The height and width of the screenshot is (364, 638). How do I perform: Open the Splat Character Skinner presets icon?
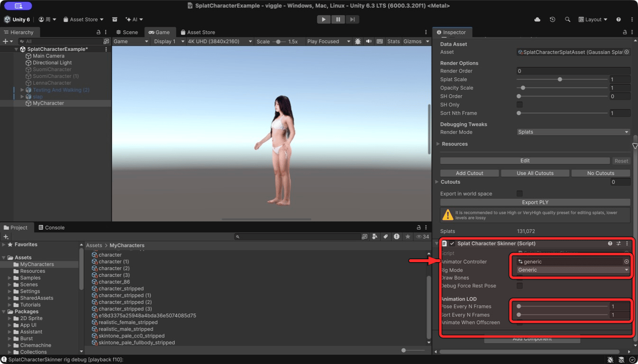pos(619,244)
